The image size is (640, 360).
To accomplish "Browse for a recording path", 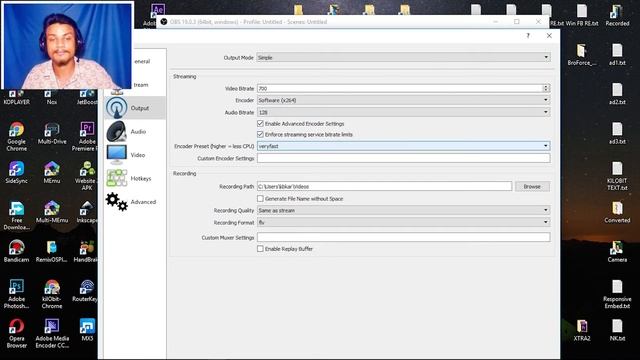I will [x=532, y=187].
